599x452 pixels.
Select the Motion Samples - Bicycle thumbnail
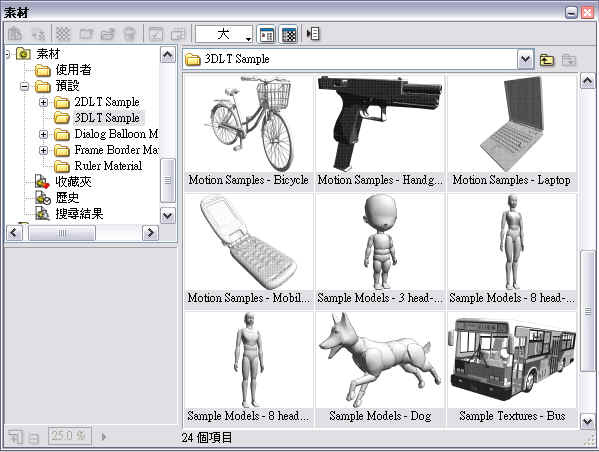(248, 132)
